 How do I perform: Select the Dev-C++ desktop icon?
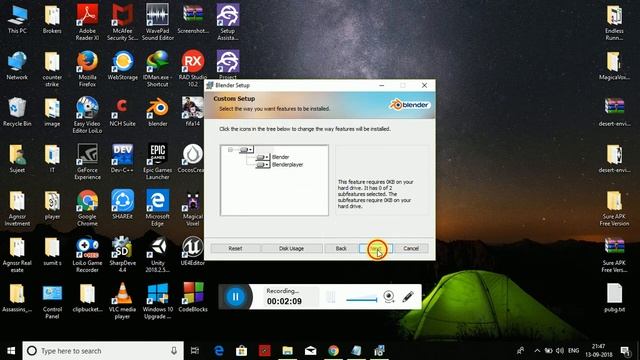tap(122, 158)
